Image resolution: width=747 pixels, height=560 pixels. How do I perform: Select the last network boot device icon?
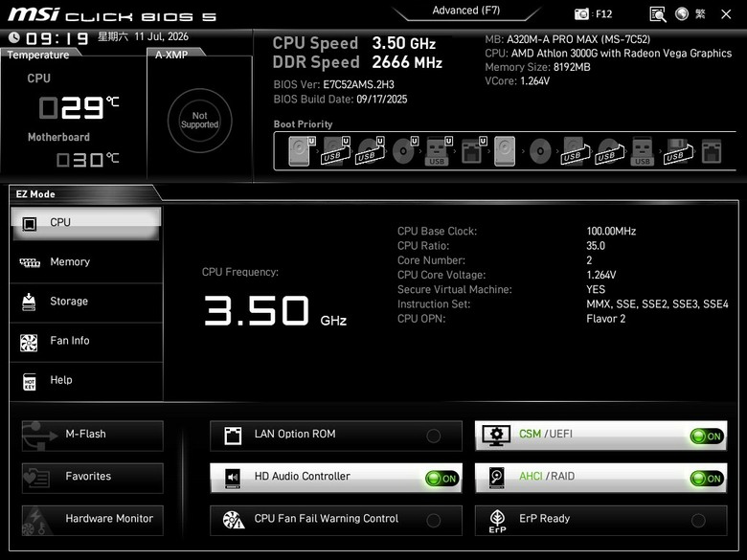click(x=712, y=152)
